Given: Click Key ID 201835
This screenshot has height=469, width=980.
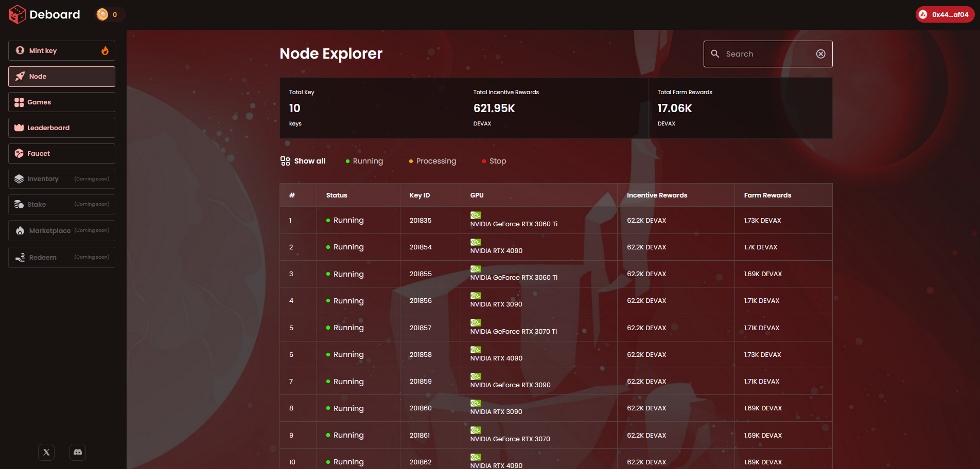Looking at the screenshot, I should [x=421, y=220].
